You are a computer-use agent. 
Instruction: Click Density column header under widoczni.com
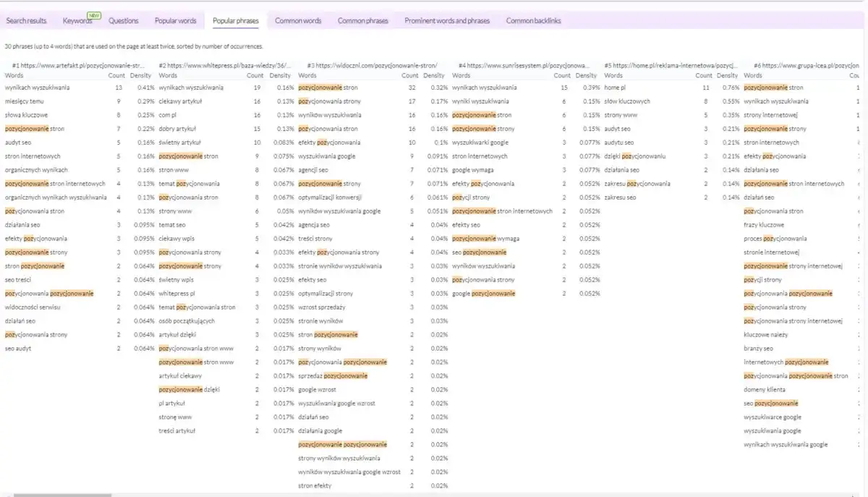(x=434, y=75)
